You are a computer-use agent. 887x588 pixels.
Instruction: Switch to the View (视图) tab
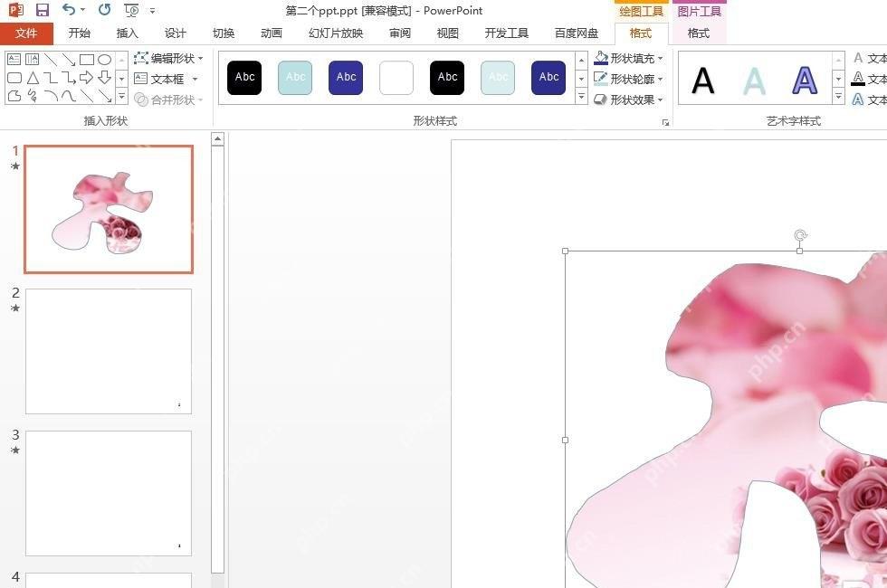[447, 33]
